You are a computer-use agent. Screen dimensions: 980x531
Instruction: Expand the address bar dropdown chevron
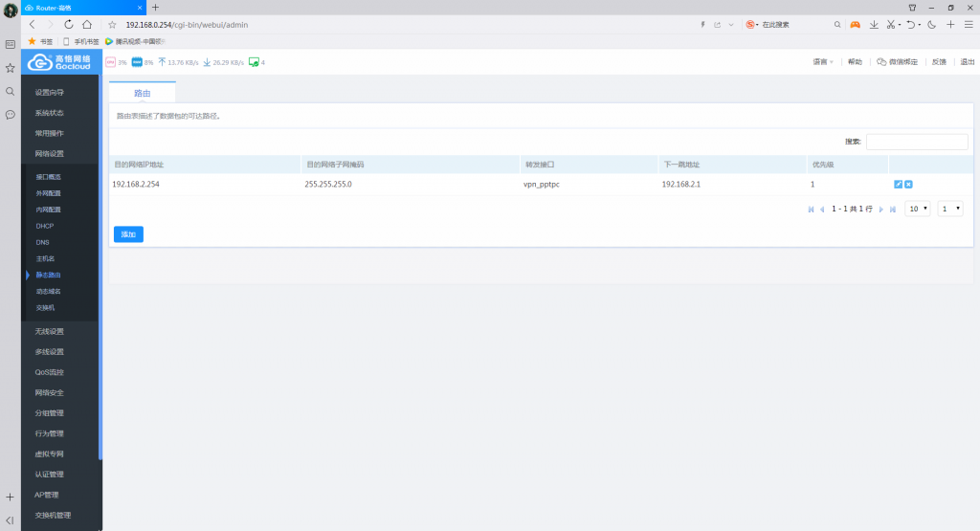[x=730, y=25]
